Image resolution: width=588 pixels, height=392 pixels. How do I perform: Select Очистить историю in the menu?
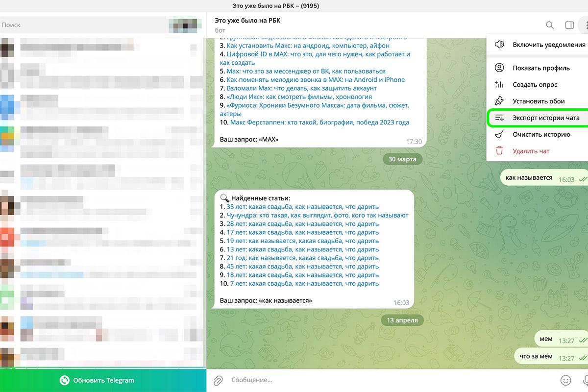point(539,134)
